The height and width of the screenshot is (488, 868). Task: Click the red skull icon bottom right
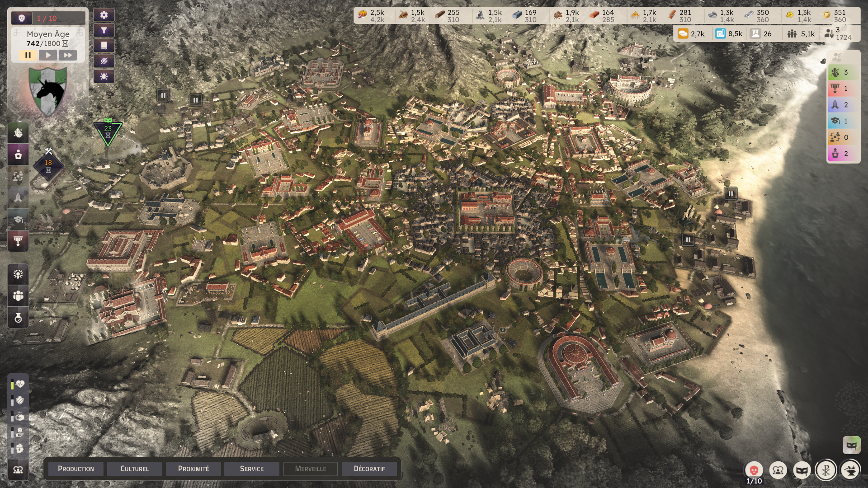pos(754,470)
